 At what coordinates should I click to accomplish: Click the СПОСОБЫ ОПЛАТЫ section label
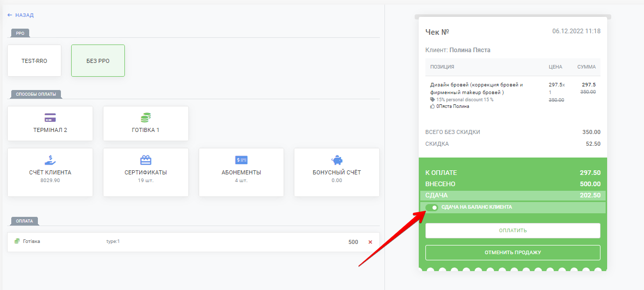pos(36,95)
